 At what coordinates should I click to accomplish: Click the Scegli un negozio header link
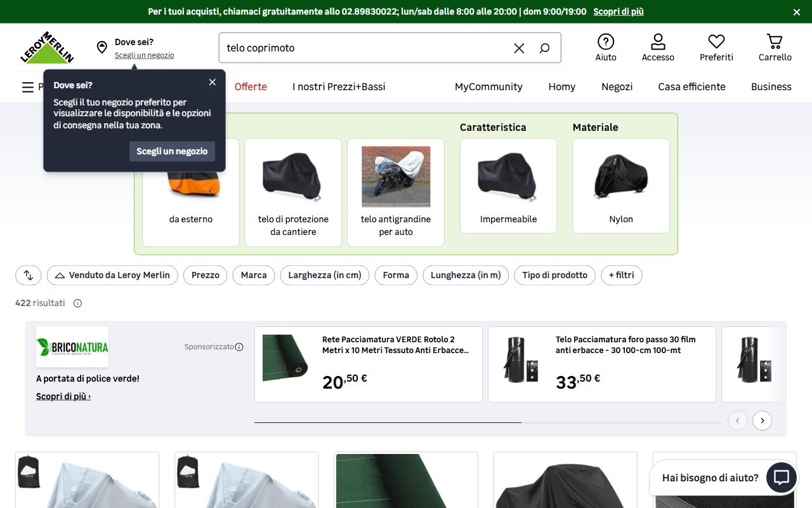tap(145, 55)
